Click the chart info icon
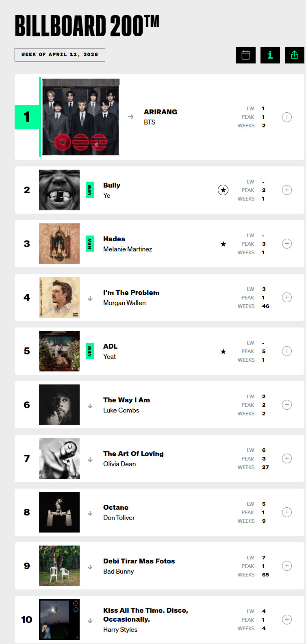Screen dimensions: 306x644 click(x=270, y=55)
